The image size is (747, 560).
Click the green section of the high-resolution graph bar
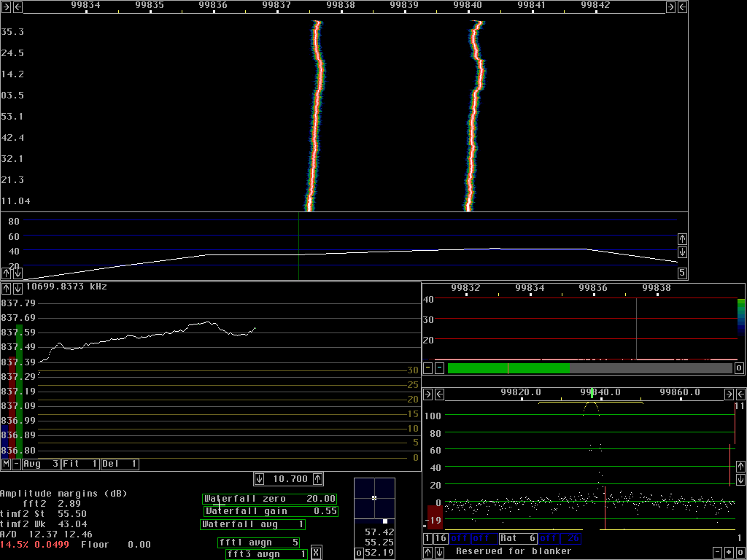(x=508, y=368)
